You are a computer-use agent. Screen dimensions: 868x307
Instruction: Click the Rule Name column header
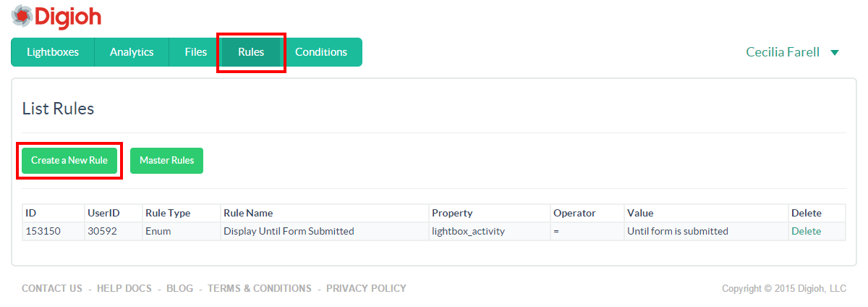(248, 213)
